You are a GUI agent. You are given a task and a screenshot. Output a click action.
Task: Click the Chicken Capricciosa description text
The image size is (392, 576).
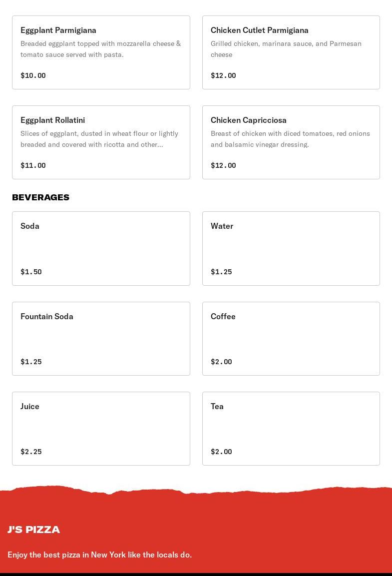pos(290,139)
